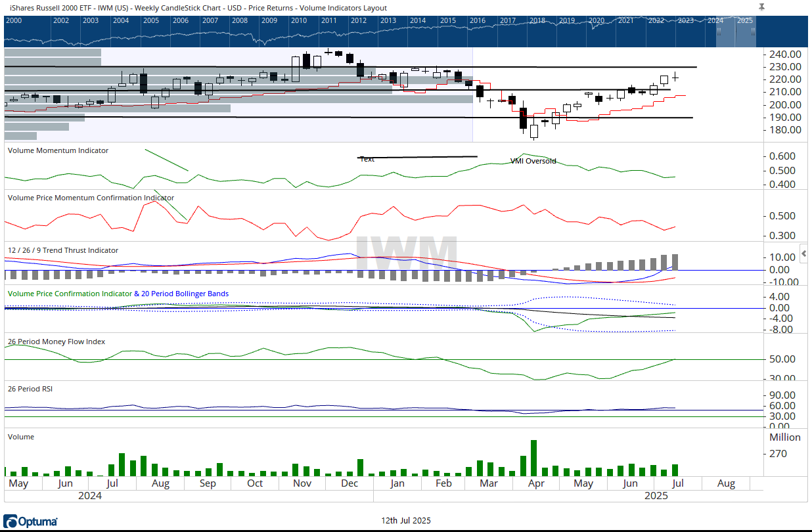Image resolution: width=812 pixels, height=532 pixels.
Task: Click the tallest April volume bar
Action: tap(534, 458)
